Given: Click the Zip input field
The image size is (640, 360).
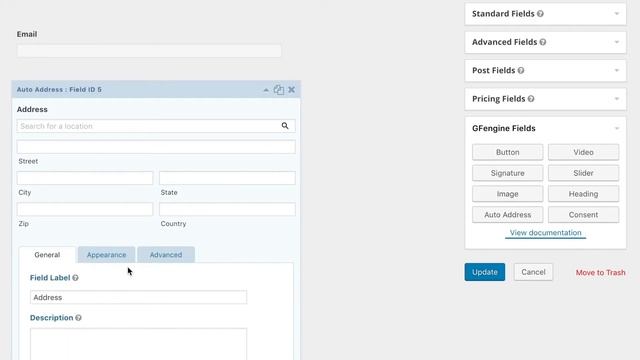Looking at the screenshot, I should (85, 209).
